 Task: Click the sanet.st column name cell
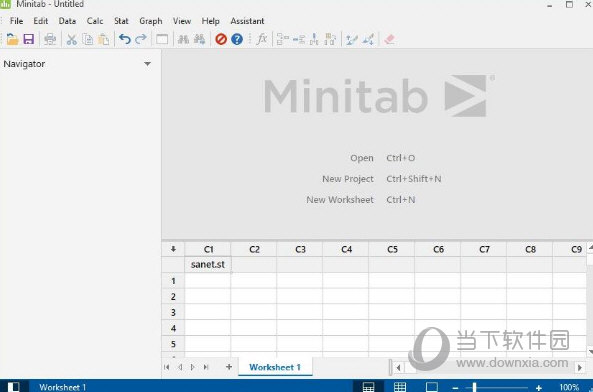pyautogui.click(x=208, y=265)
